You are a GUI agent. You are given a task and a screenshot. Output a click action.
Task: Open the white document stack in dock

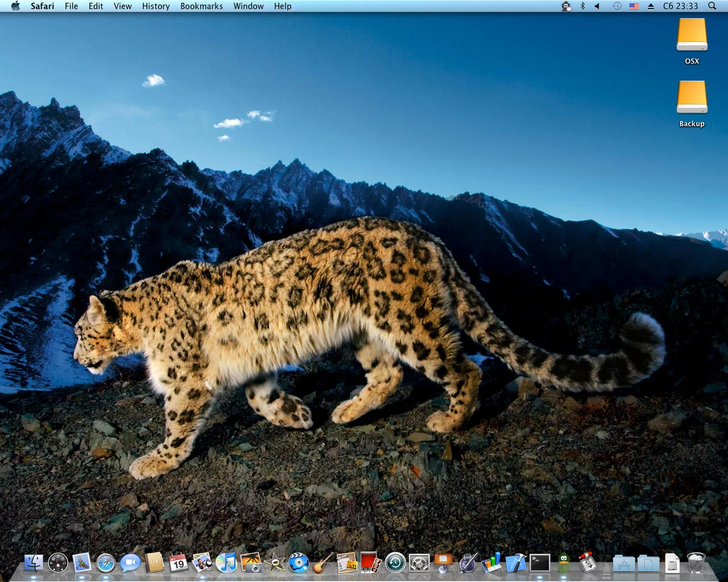672,563
